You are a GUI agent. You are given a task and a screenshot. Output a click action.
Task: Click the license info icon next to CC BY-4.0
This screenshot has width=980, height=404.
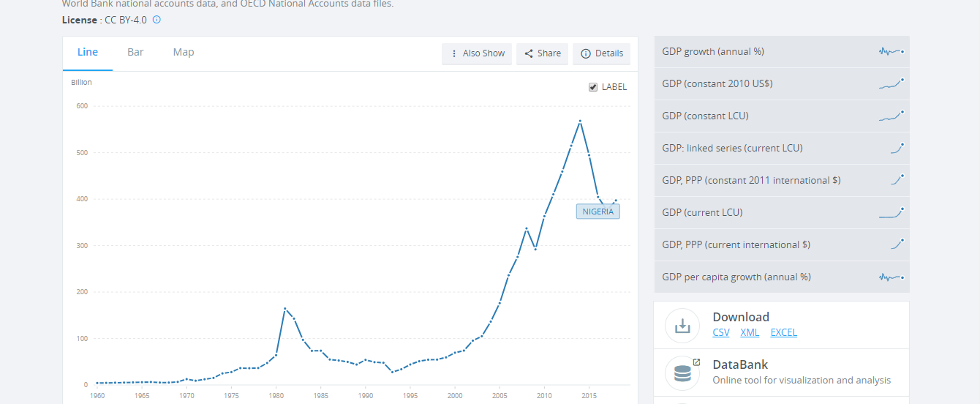coord(157,20)
